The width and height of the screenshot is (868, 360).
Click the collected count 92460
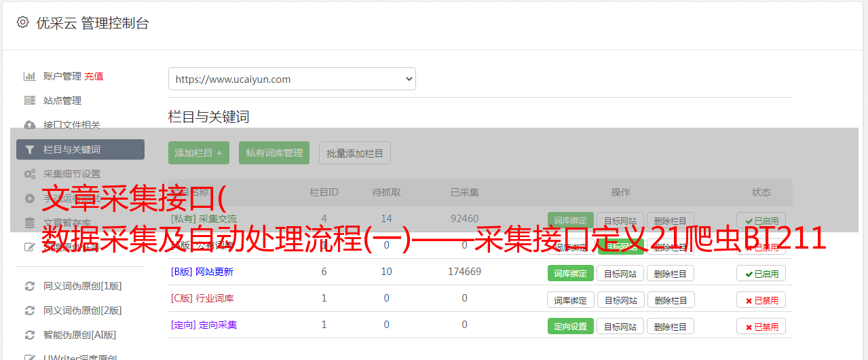465,219
